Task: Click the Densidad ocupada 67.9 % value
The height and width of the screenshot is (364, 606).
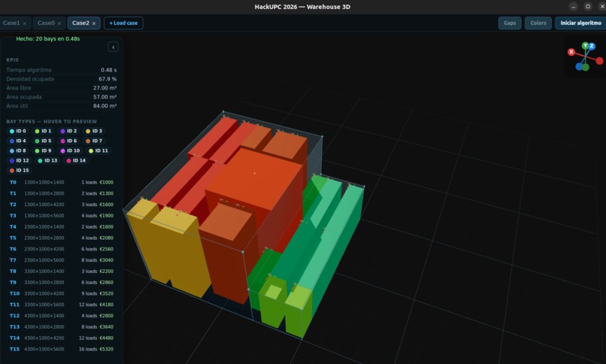Action: point(108,79)
